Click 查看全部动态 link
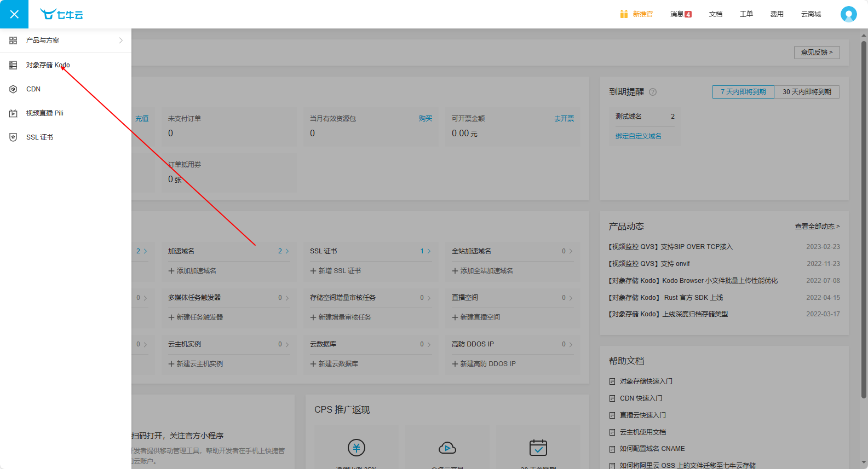The image size is (868, 469). pos(817,227)
